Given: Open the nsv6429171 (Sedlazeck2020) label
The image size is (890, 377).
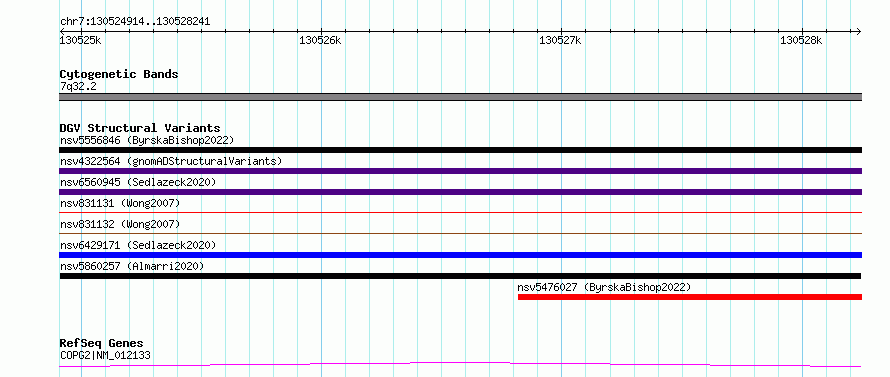Looking at the screenshot, I should 138,245.
